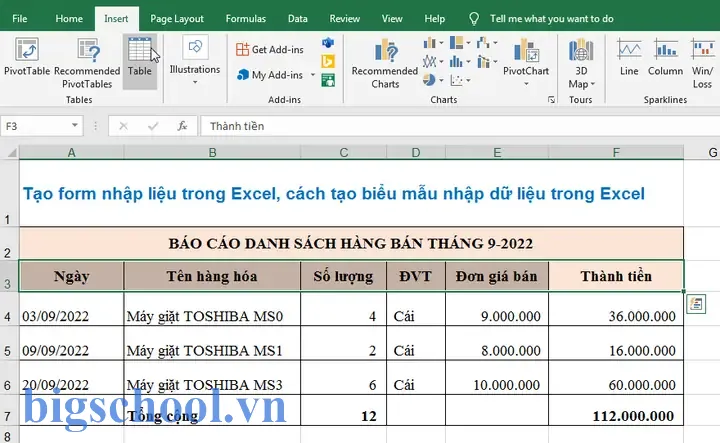
Task: Insert a Line sparkline
Action: [x=629, y=57]
